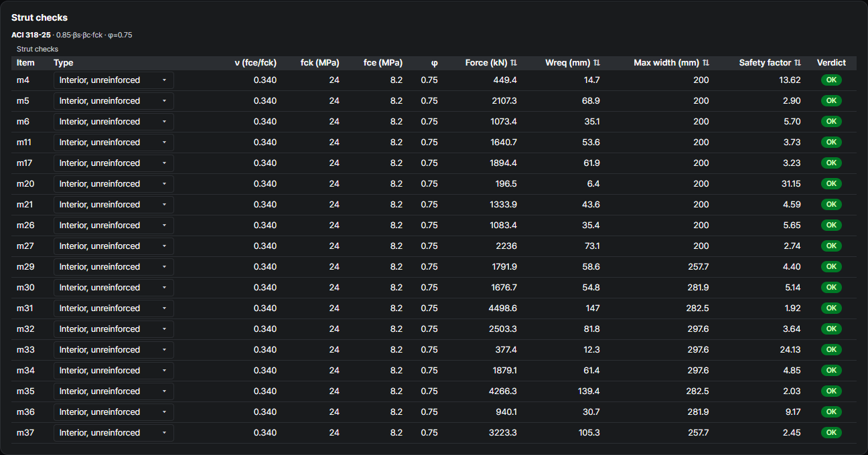The image size is (868, 455).
Task: Click the Item column header
Action: (x=25, y=63)
